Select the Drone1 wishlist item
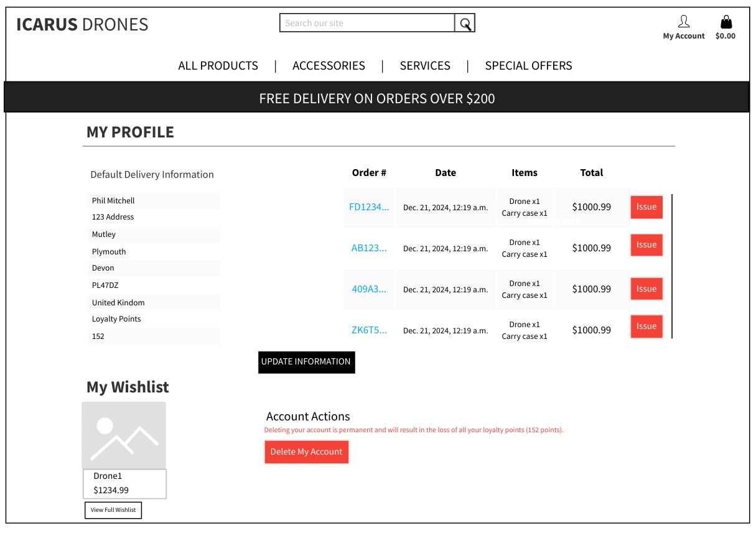756x533 pixels. pos(124,483)
